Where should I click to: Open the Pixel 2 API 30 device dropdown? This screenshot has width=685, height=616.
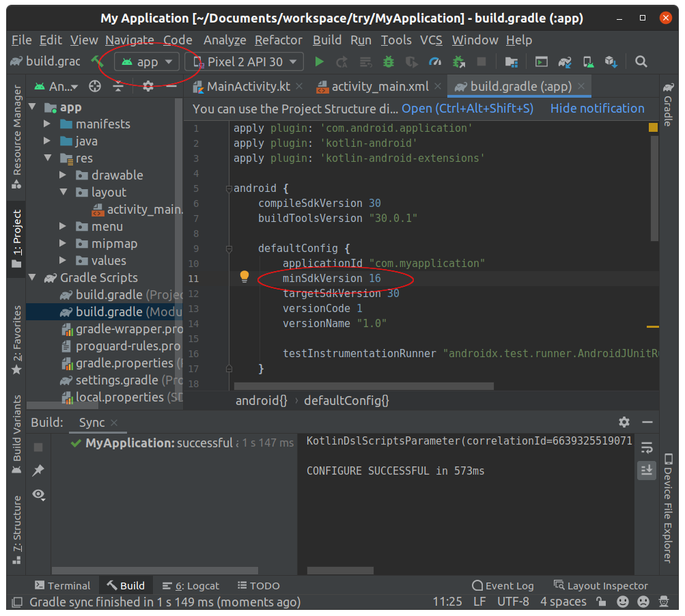244,62
